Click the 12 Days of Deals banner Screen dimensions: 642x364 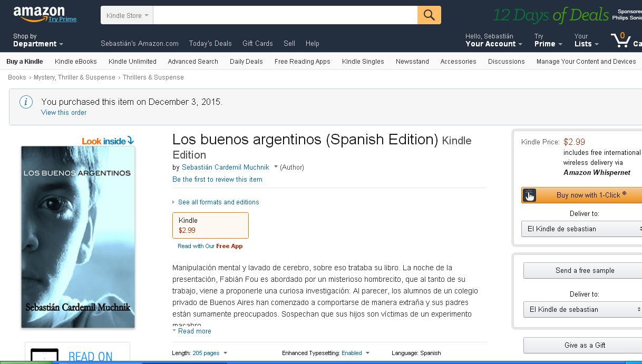(551, 15)
